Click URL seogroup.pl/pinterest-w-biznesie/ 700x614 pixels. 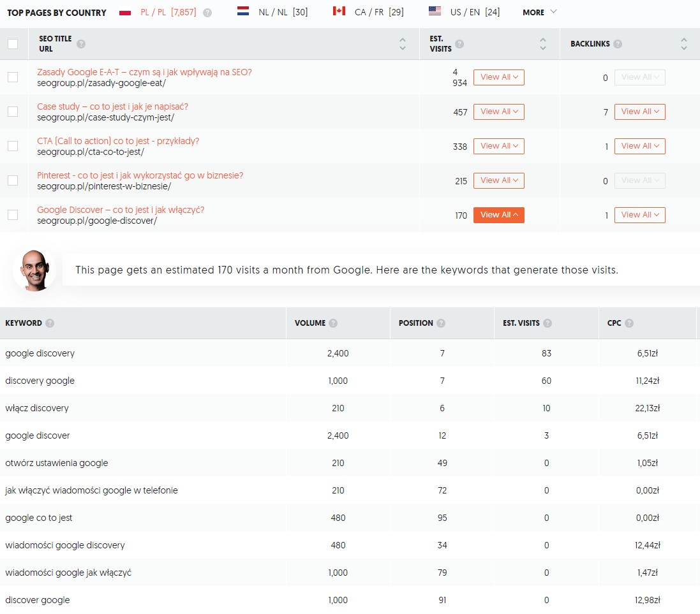[x=104, y=186]
